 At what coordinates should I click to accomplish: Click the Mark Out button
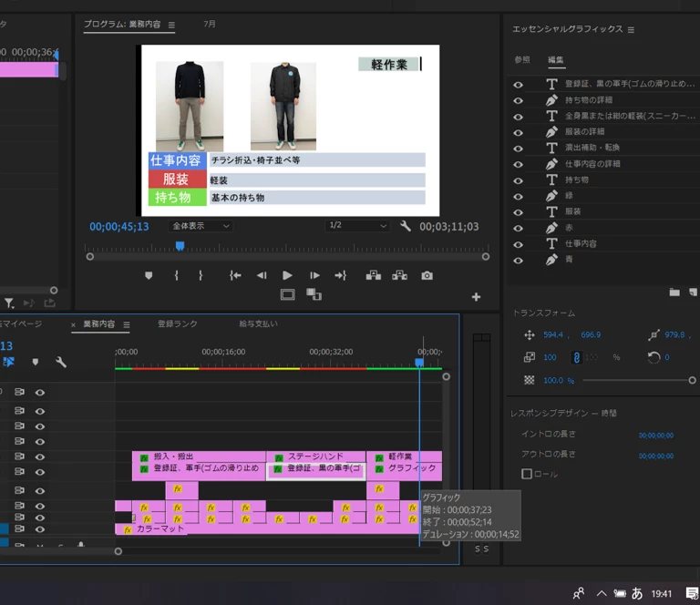pyautogui.click(x=201, y=276)
